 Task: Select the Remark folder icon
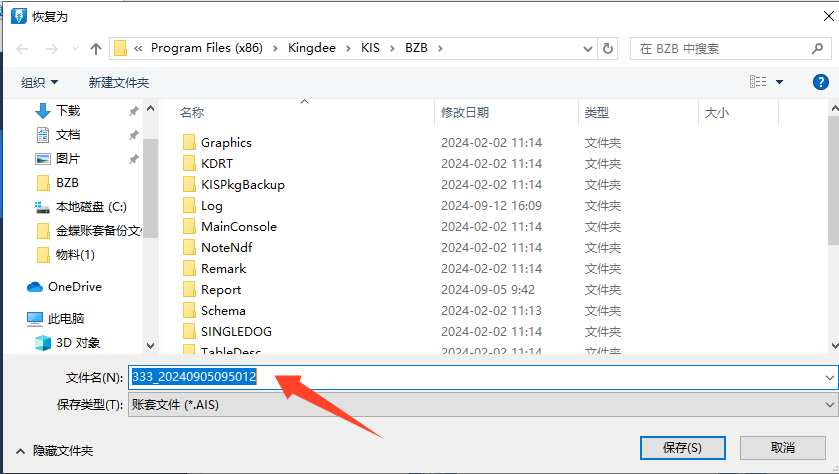189,269
